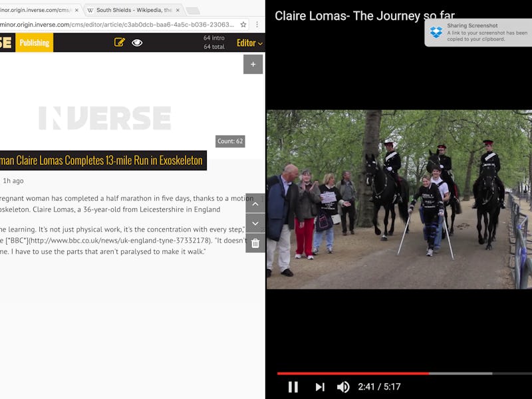Image resolution: width=532 pixels, height=399 pixels.
Task: Close the South Shields Wikipedia tab
Action: click(178, 10)
